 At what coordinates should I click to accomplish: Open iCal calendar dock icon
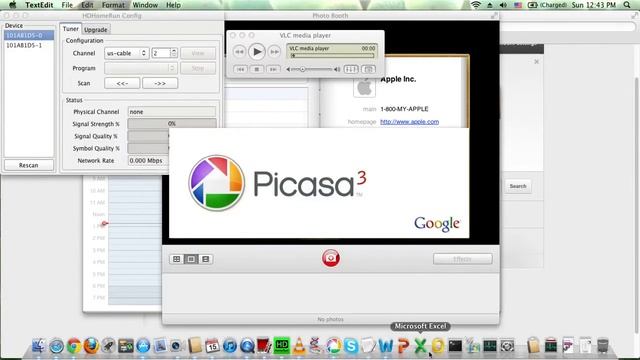click(x=212, y=346)
